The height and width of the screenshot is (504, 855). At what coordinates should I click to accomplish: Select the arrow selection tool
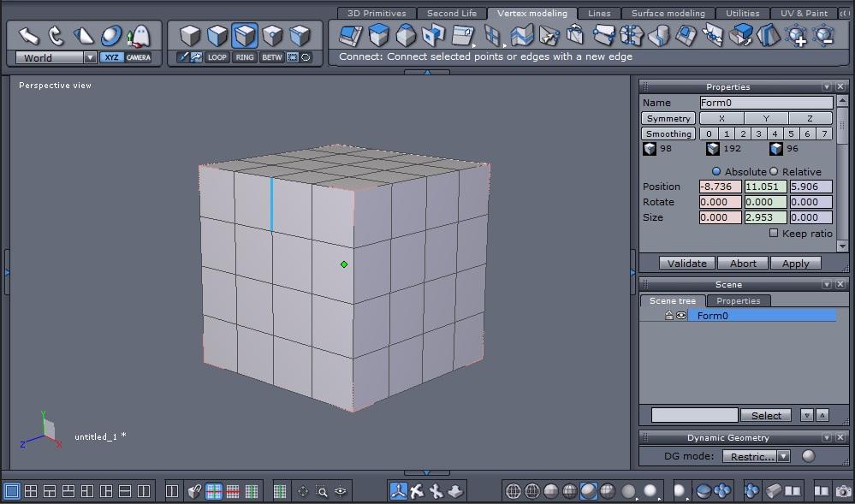[29, 36]
